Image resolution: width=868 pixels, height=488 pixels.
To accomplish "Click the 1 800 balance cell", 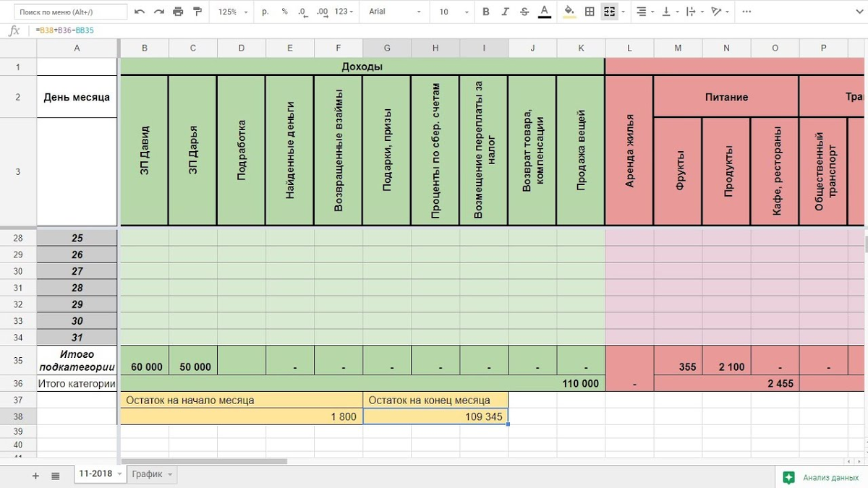I will click(242, 416).
